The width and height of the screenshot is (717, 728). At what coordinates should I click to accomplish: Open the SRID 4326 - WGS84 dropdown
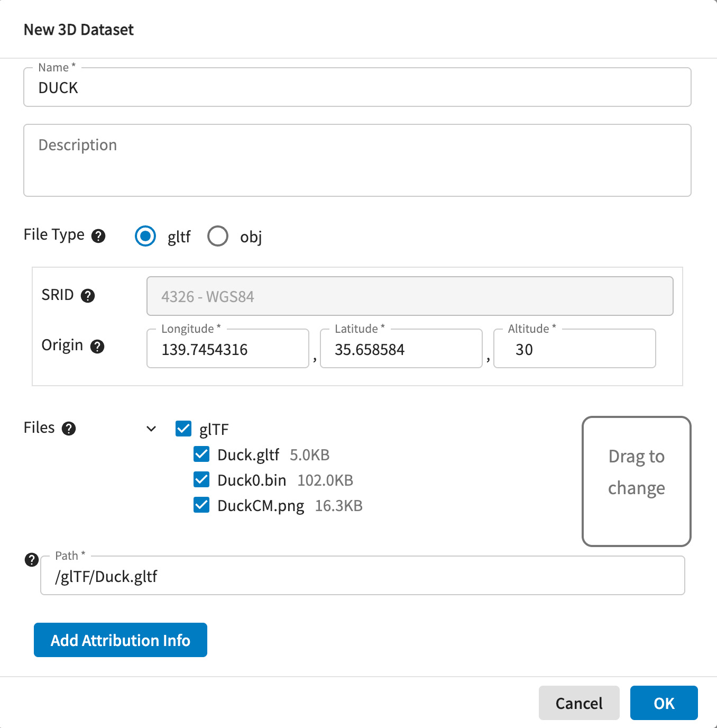click(x=409, y=296)
